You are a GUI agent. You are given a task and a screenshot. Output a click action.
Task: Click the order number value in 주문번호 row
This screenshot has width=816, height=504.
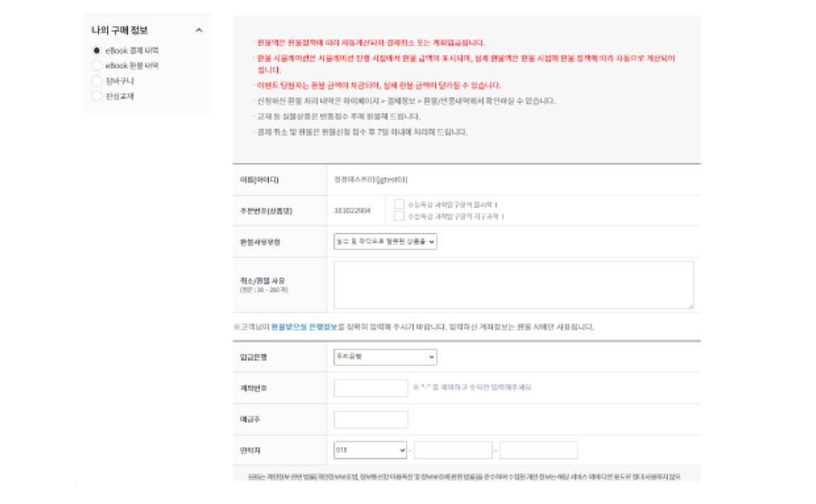[x=352, y=211]
